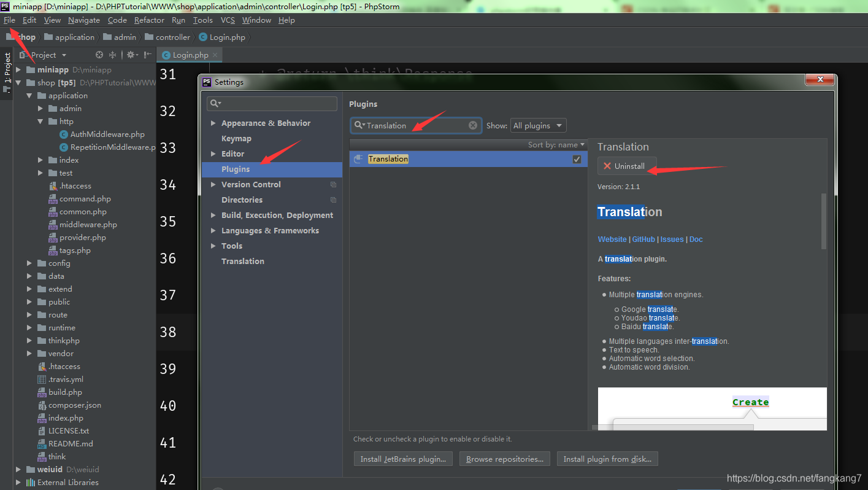Disable the Translation plugin checkbox
868x490 pixels.
coord(577,159)
